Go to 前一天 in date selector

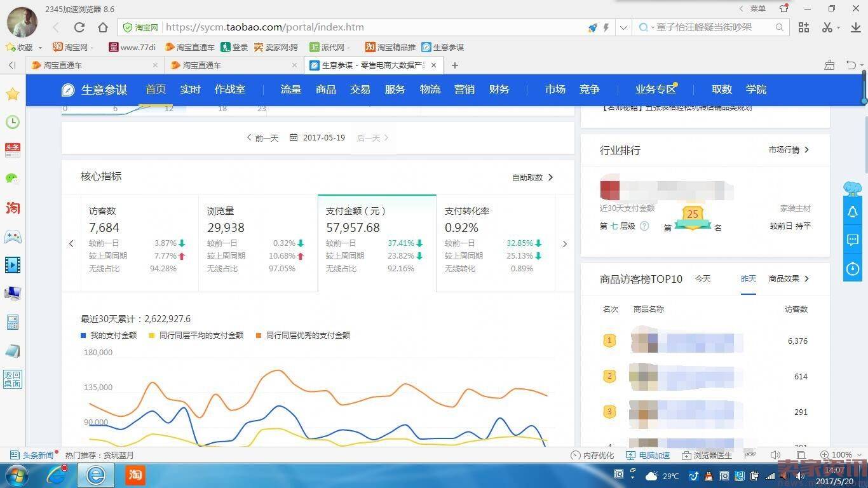point(262,138)
